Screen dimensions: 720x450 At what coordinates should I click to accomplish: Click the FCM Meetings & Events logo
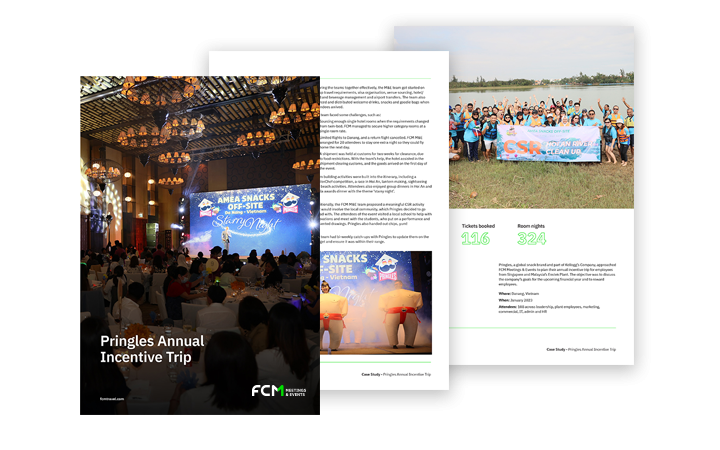pos(281,390)
